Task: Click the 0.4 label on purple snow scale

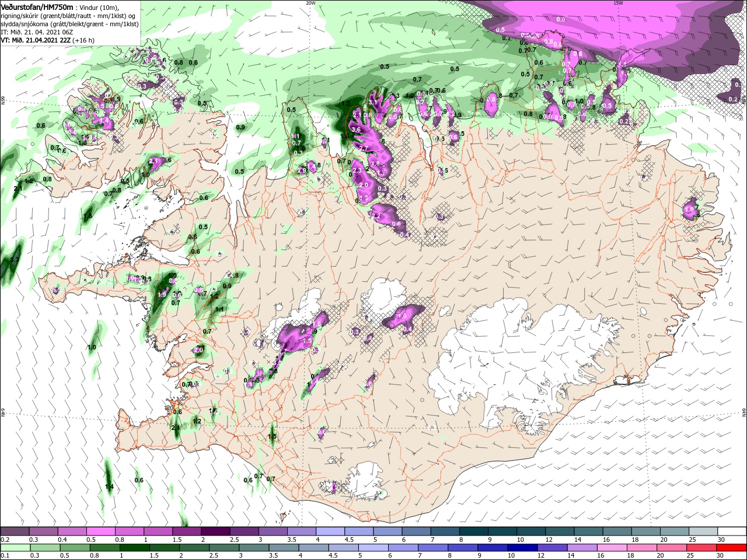Action: click(62, 540)
